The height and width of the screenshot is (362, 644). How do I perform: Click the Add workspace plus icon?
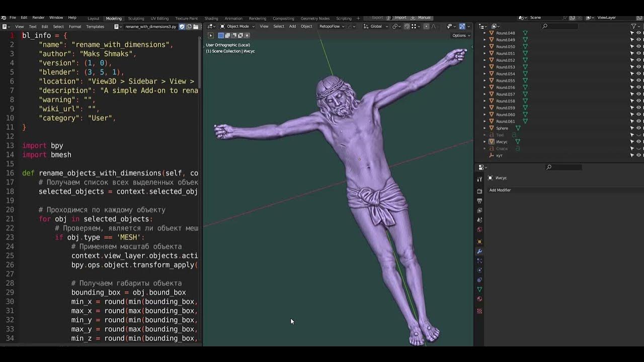pos(358,19)
